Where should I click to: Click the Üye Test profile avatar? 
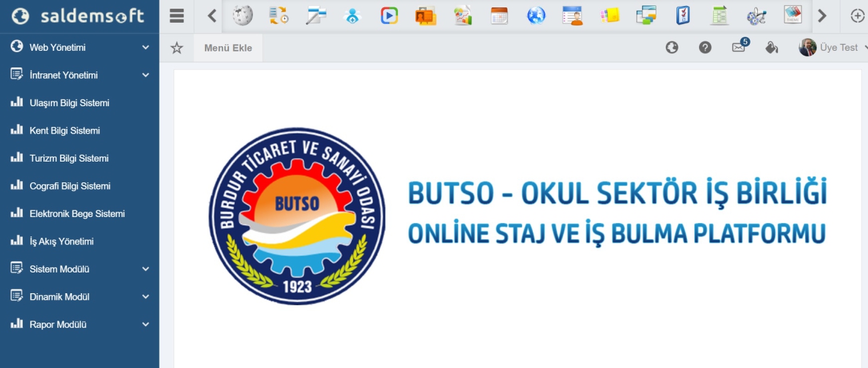click(807, 47)
